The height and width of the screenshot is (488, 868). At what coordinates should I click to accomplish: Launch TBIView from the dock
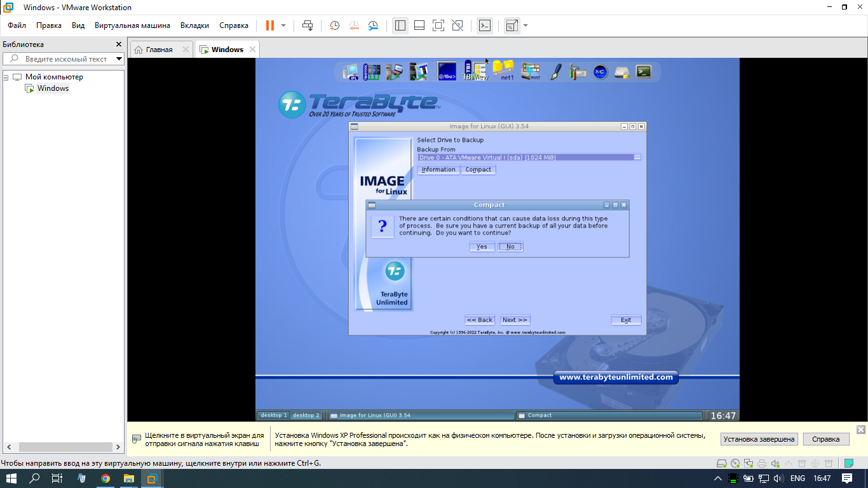tap(475, 71)
